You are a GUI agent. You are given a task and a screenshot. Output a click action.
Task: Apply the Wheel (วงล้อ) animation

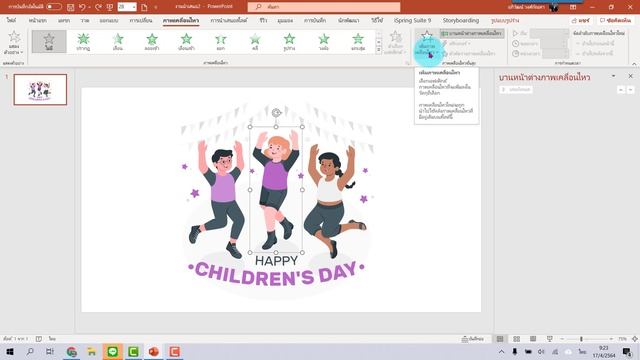tap(324, 42)
